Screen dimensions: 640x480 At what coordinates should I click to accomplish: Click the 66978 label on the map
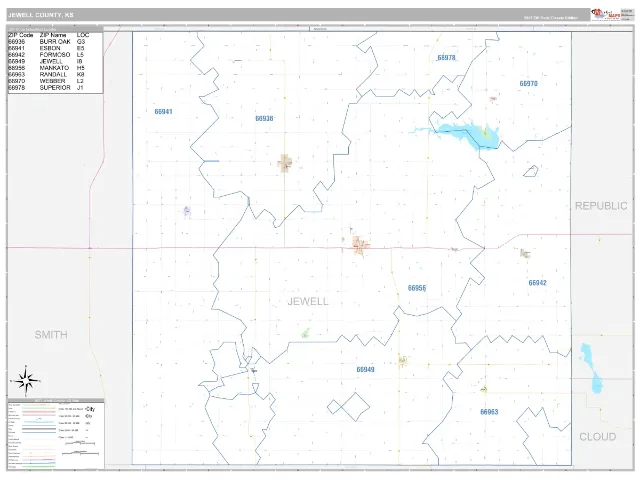click(x=446, y=58)
